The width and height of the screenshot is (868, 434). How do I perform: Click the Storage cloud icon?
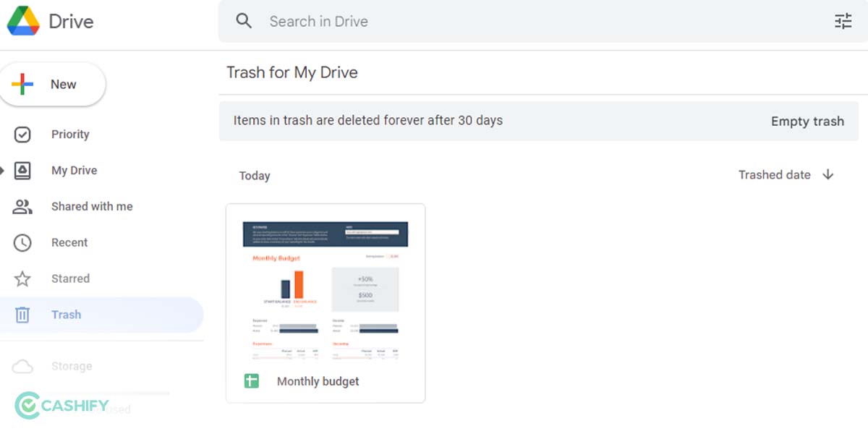click(24, 366)
